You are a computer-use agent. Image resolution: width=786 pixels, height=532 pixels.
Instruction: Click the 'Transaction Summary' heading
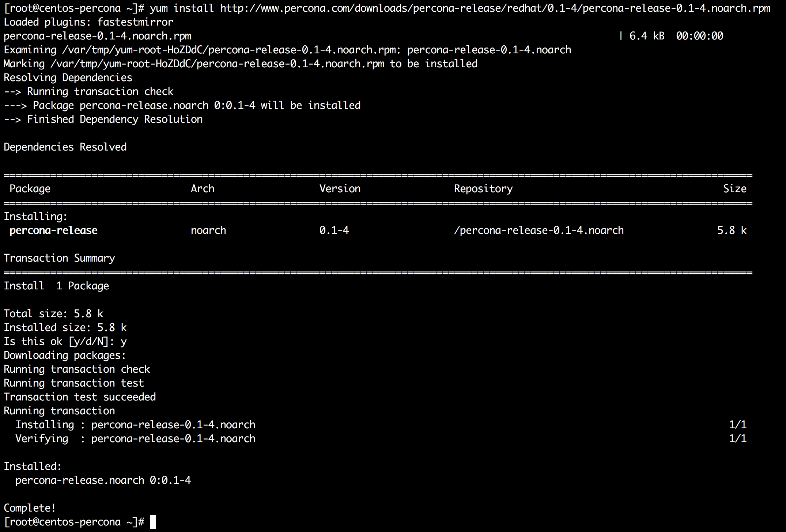click(59, 258)
